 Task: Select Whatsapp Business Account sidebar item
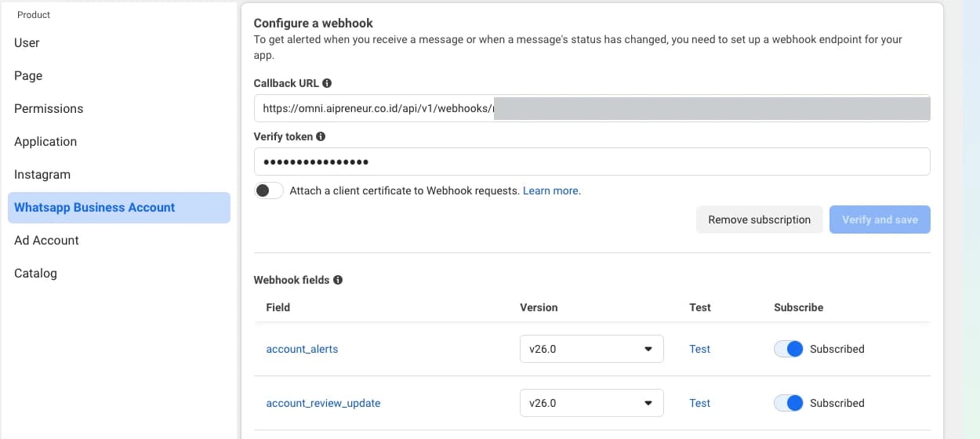click(119, 208)
